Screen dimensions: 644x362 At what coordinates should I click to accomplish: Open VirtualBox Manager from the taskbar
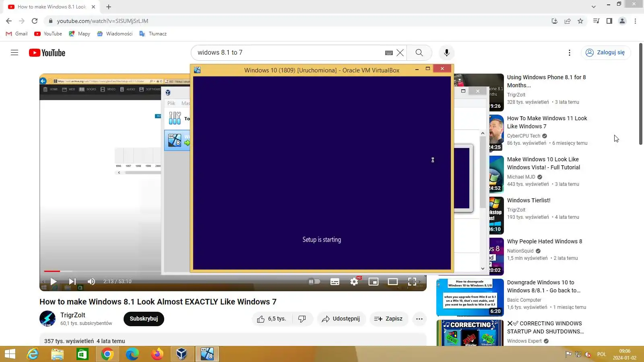click(182, 354)
